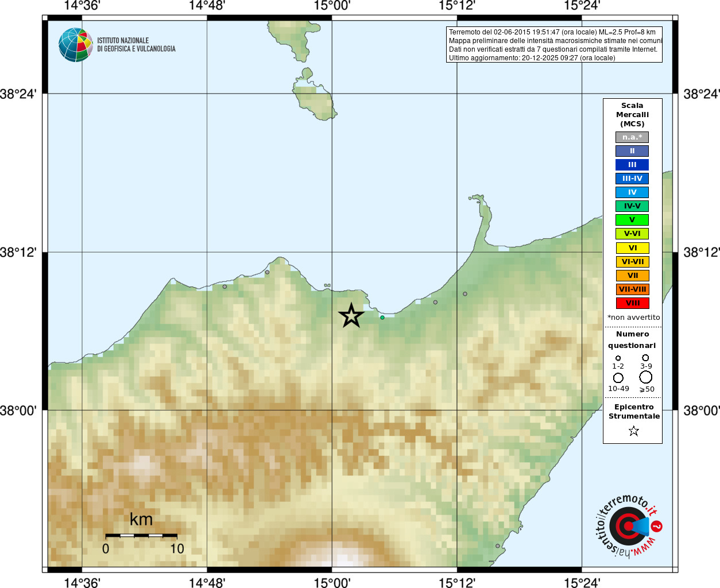Select the V-VI intensity legend swatch
Viewport: 720px width, 588px height.
coord(632,234)
